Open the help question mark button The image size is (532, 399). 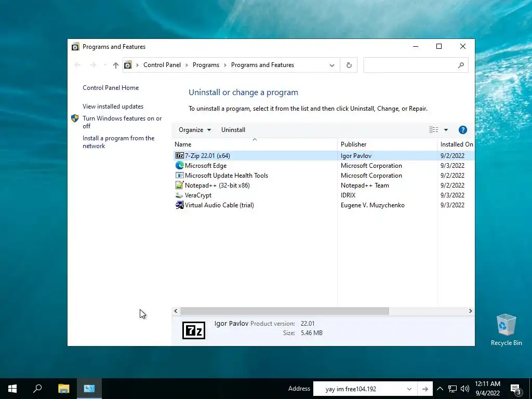click(463, 130)
